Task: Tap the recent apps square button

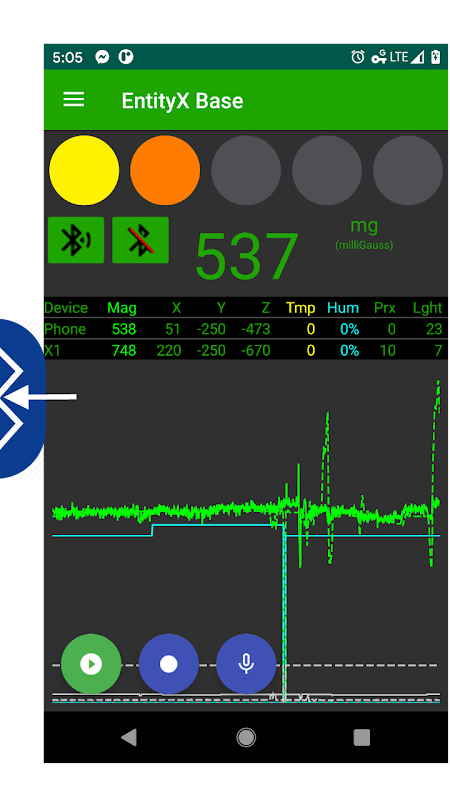Action: 362,737
